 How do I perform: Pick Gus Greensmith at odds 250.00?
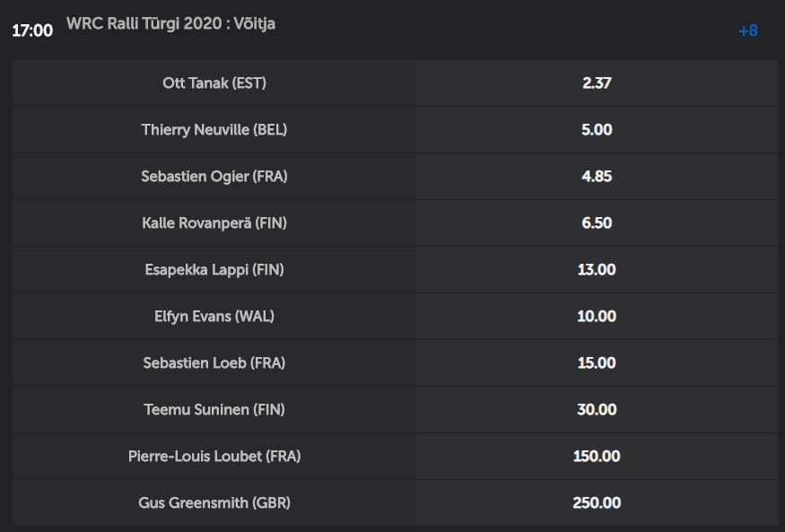(597, 502)
